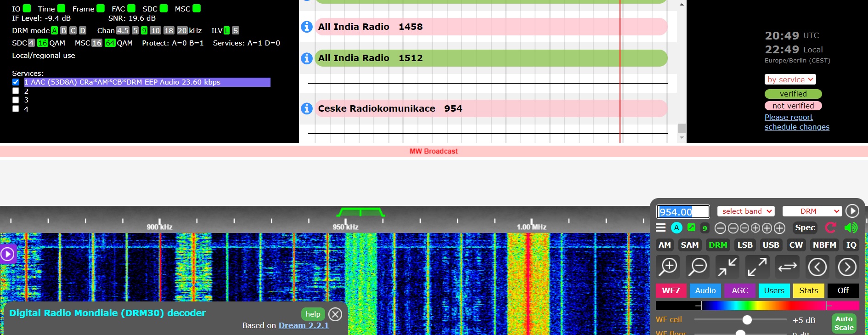The height and width of the screenshot is (335, 868).
Task: Click the MW Broadcast band label bar
Action: pyautogui.click(x=434, y=151)
